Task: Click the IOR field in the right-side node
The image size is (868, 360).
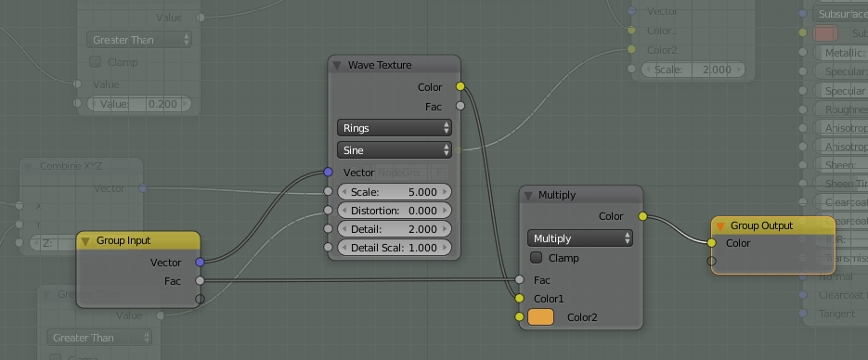Action: pyautogui.click(x=840, y=240)
